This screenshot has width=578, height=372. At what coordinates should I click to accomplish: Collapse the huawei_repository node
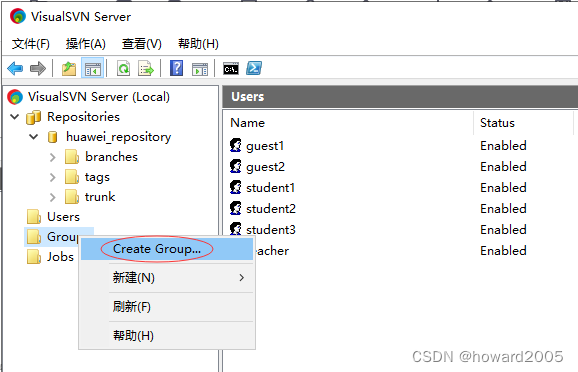(x=34, y=137)
